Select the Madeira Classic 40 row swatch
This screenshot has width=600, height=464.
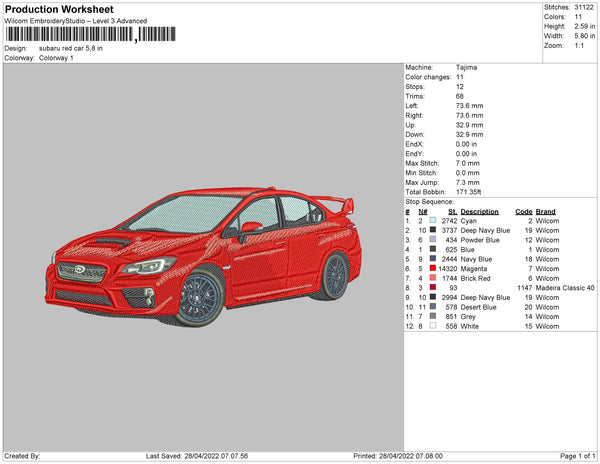(x=433, y=287)
